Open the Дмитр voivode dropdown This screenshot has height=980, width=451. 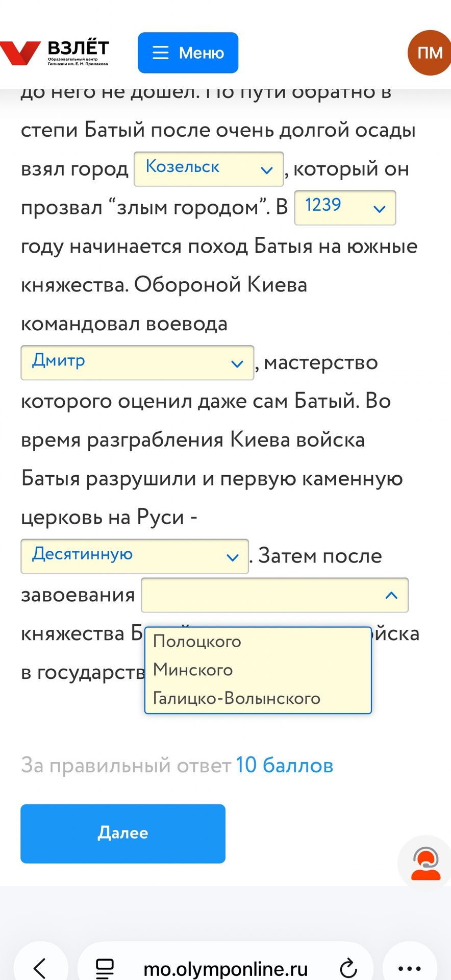(x=137, y=363)
